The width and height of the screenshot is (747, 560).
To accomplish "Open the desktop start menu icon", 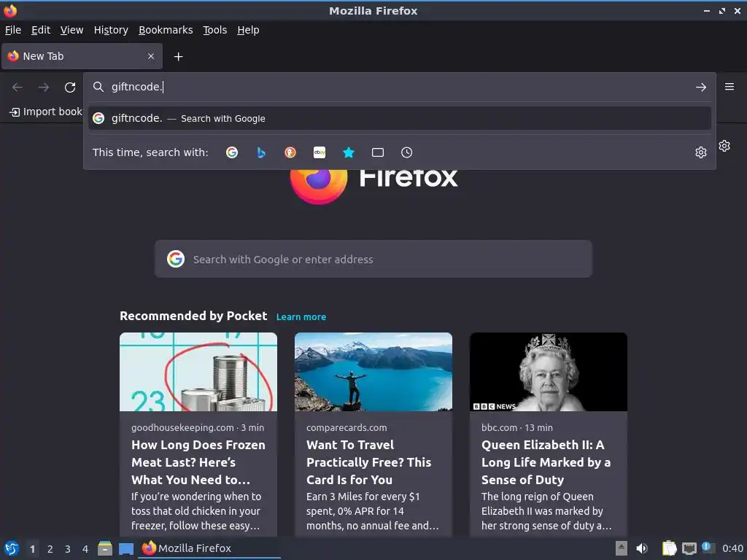I will [x=12, y=548].
